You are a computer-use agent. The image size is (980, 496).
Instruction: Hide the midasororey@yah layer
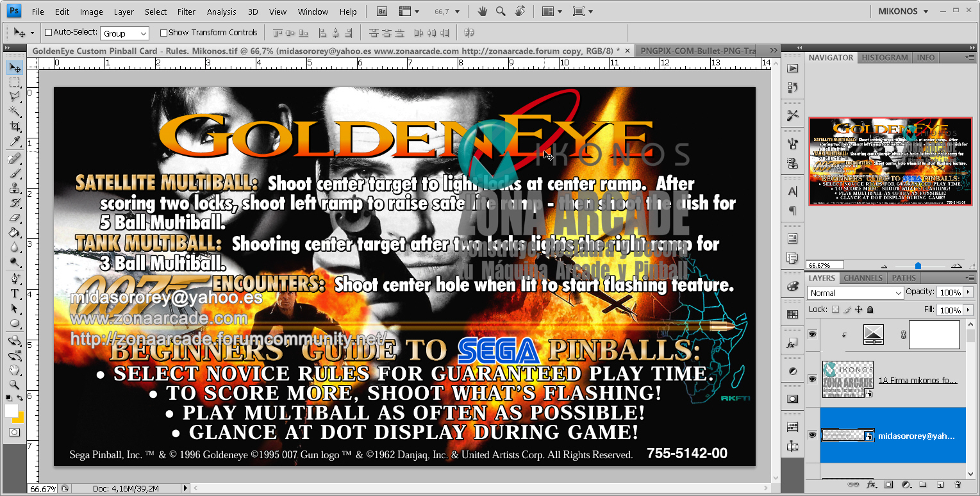click(x=812, y=434)
